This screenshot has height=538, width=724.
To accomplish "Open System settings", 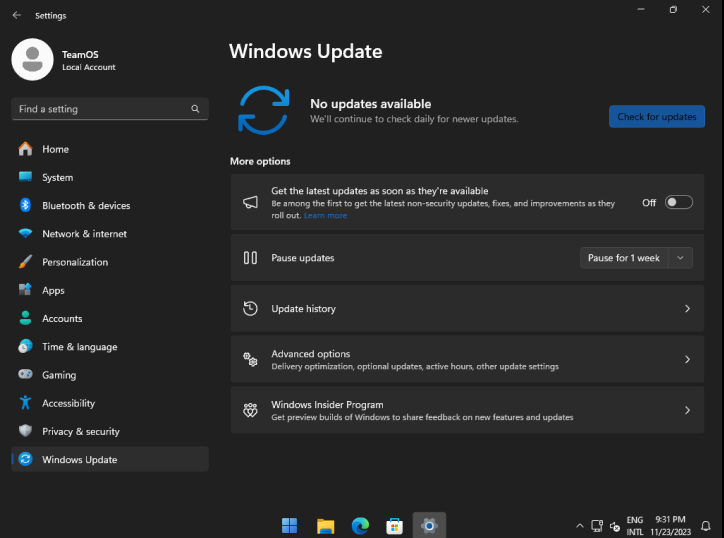I will tap(110, 177).
